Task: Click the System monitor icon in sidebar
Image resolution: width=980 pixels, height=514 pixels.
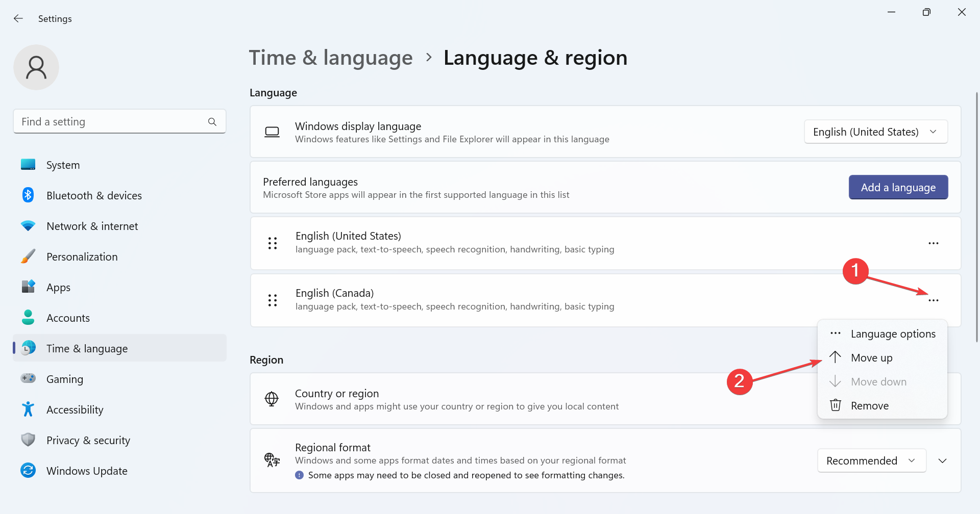Action: [28, 165]
